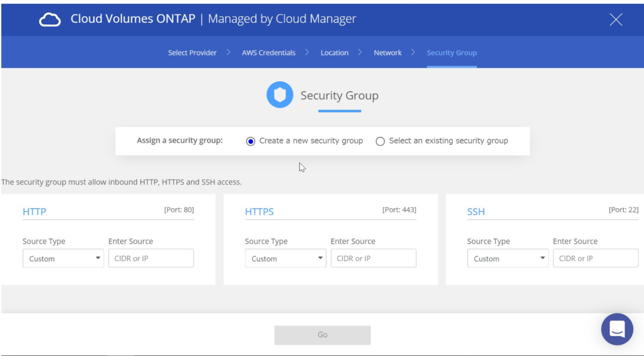The height and width of the screenshot is (356, 644).
Task: Choose Select an existing security group
Action: coord(380,140)
